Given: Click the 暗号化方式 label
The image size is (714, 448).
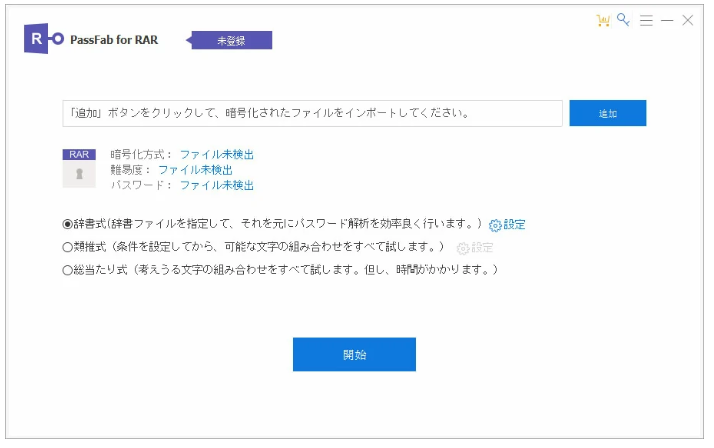Looking at the screenshot, I should (141, 155).
